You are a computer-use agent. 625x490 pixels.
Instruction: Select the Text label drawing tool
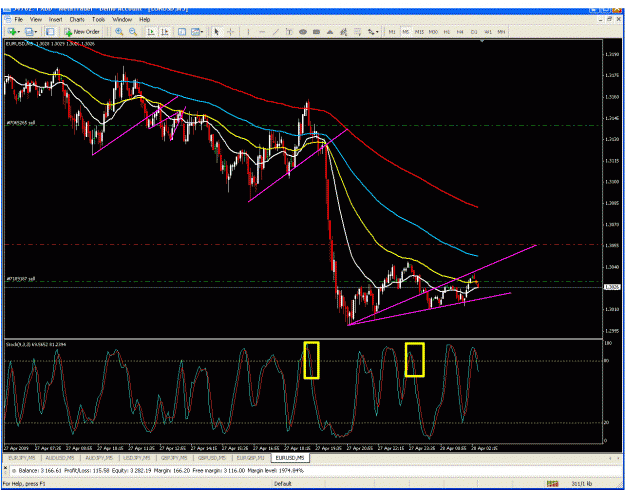289,32
